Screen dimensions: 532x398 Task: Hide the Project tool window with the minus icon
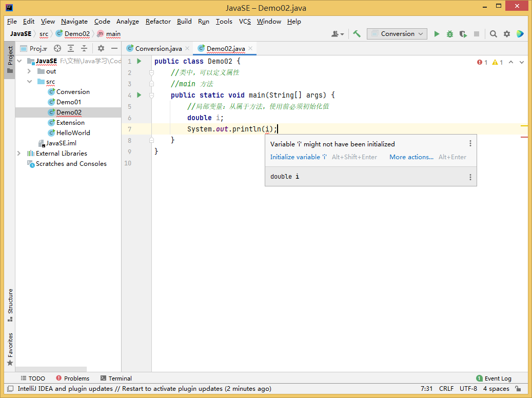(114, 48)
